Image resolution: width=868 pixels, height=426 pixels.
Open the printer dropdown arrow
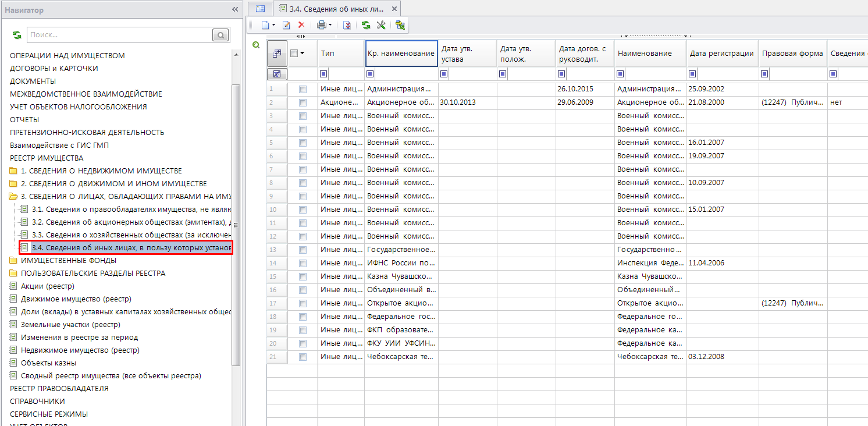(330, 25)
